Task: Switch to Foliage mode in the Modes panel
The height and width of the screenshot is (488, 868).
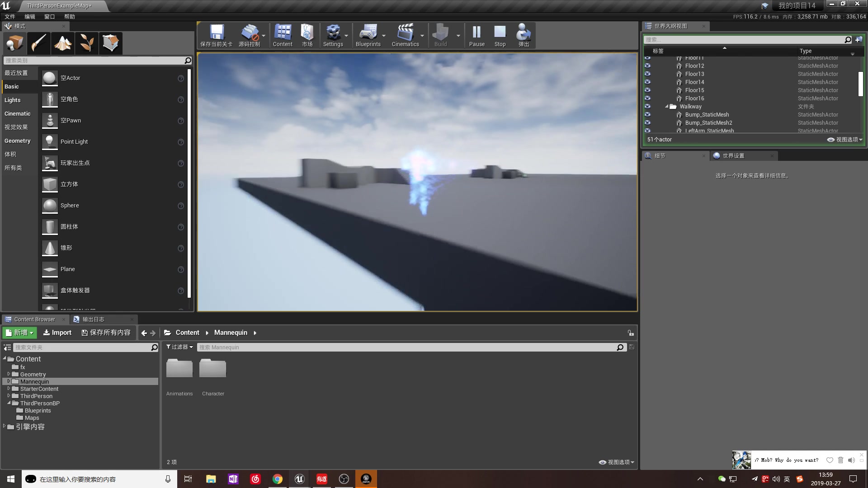Action: [x=86, y=43]
